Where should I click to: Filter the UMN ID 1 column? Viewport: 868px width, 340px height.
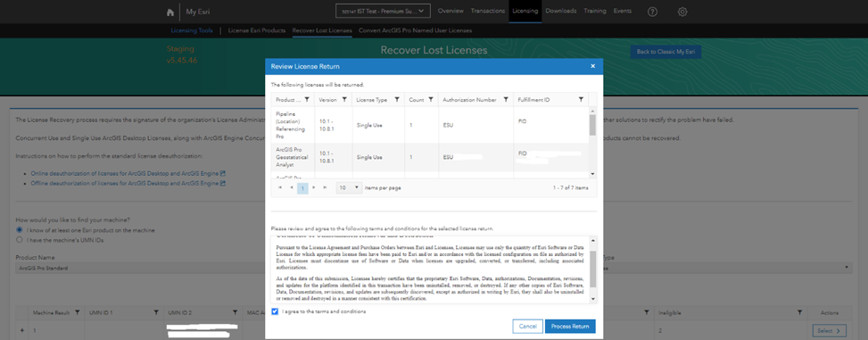pyautogui.click(x=157, y=313)
